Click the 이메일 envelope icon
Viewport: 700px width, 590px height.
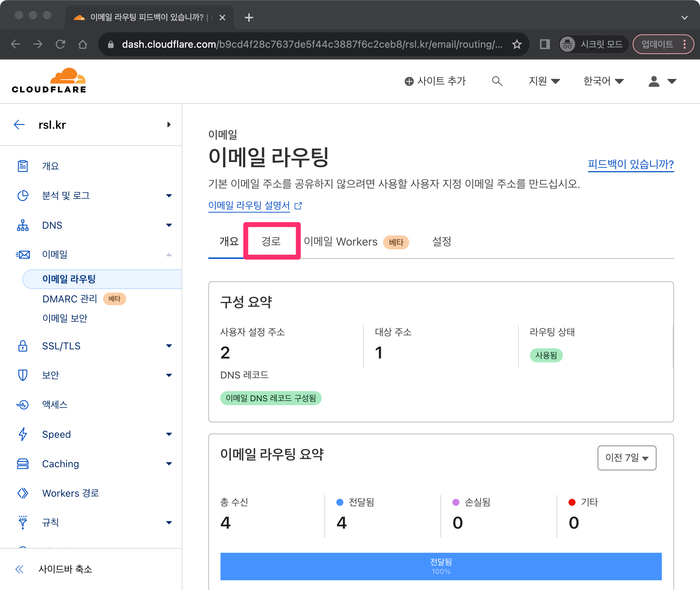pyautogui.click(x=23, y=254)
